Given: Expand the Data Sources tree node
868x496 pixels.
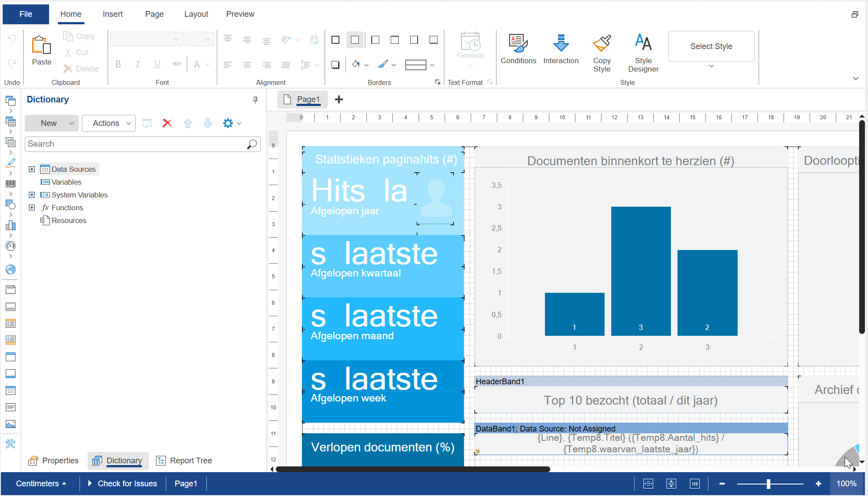Looking at the screenshot, I should pyautogui.click(x=32, y=169).
